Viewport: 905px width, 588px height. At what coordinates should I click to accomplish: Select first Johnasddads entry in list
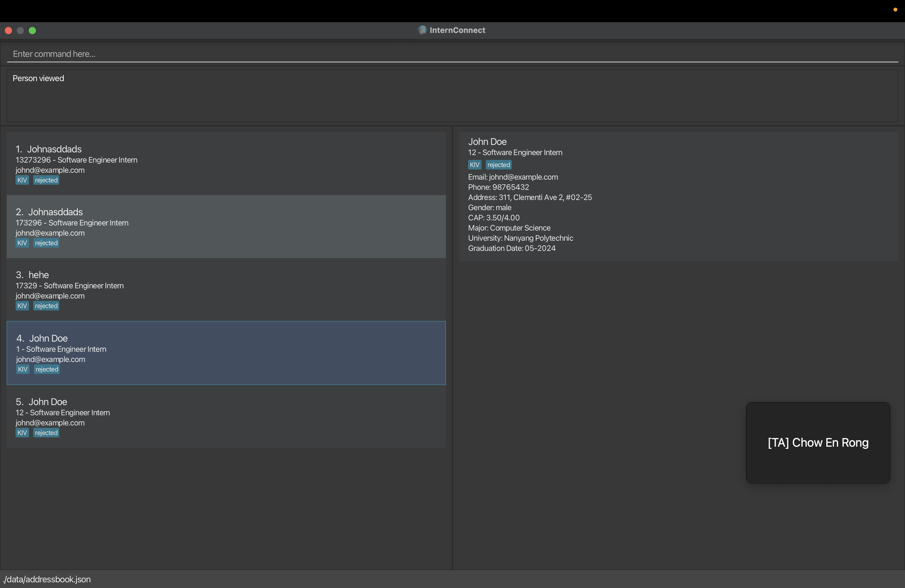[x=226, y=163]
